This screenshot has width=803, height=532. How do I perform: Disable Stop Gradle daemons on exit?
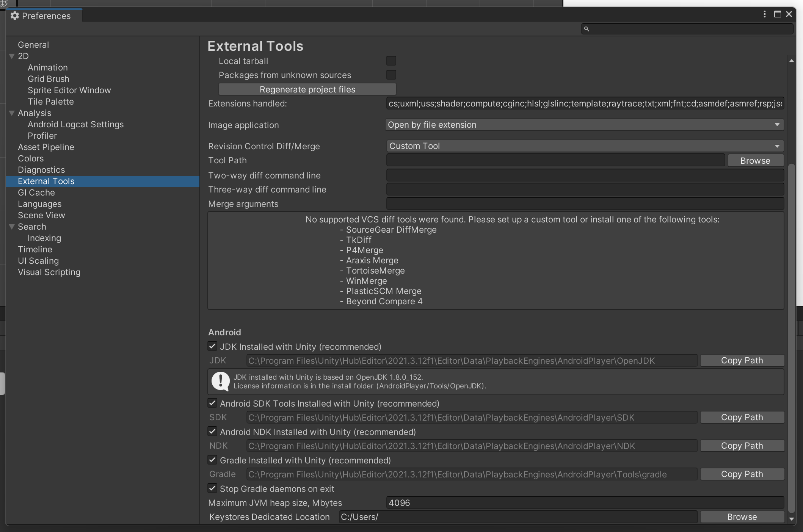[x=212, y=488]
